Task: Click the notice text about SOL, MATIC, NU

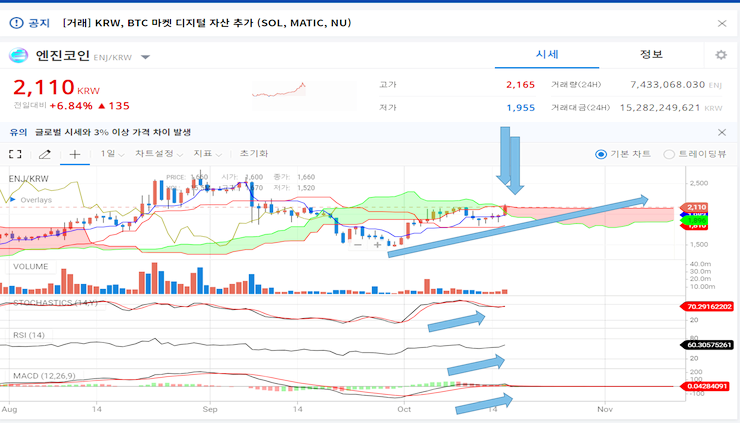Action: click(x=207, y=23)
